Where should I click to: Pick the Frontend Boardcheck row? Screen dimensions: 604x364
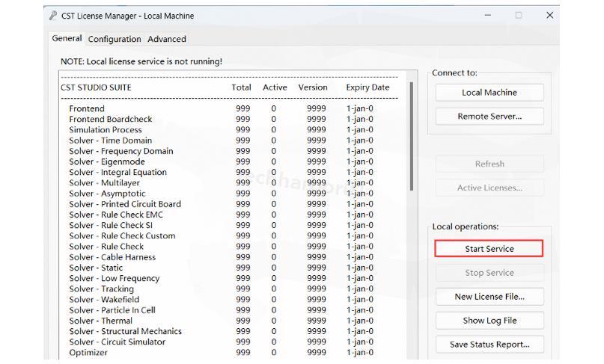(110, 119)
